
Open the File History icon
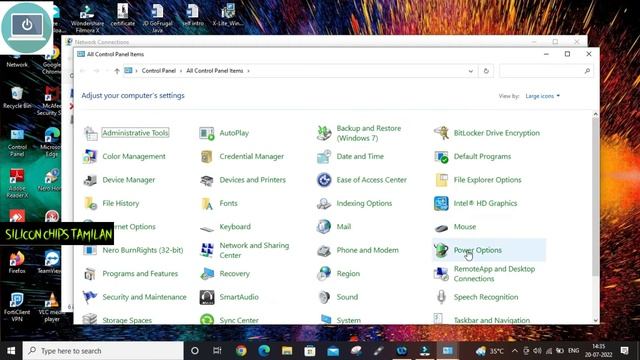click(90, 203)
